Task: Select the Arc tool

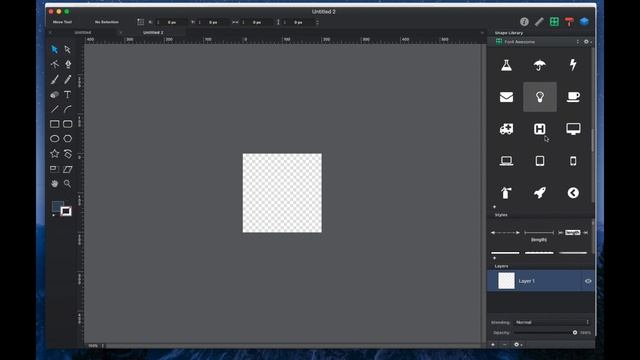Action: [68, 109]
